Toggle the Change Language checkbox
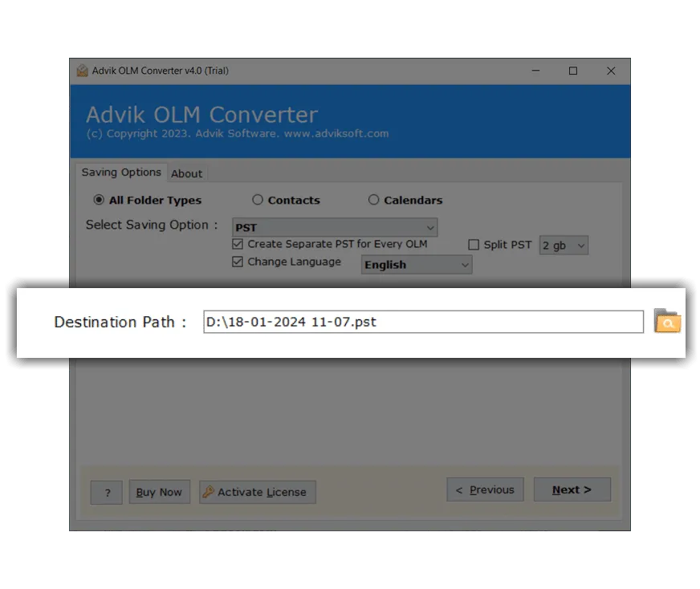This screenshot has width=700, height=589. [238, 262]
